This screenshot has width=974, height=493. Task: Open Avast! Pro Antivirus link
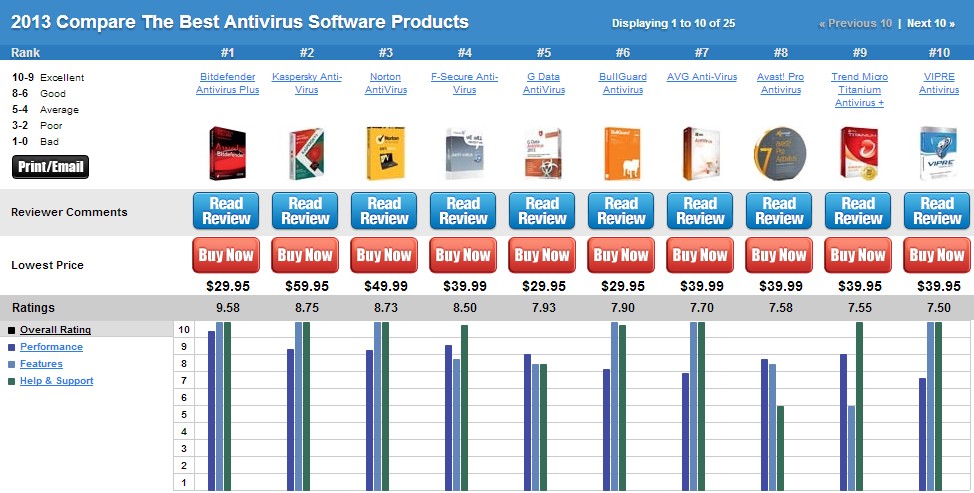click(x=780, y=83)
